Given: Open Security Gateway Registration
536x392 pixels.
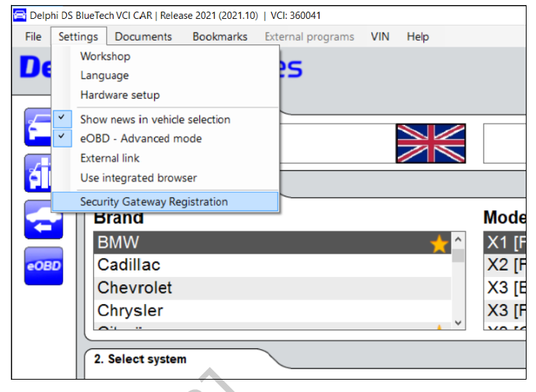Looking at the screenshot, I should tap(166, 201).
